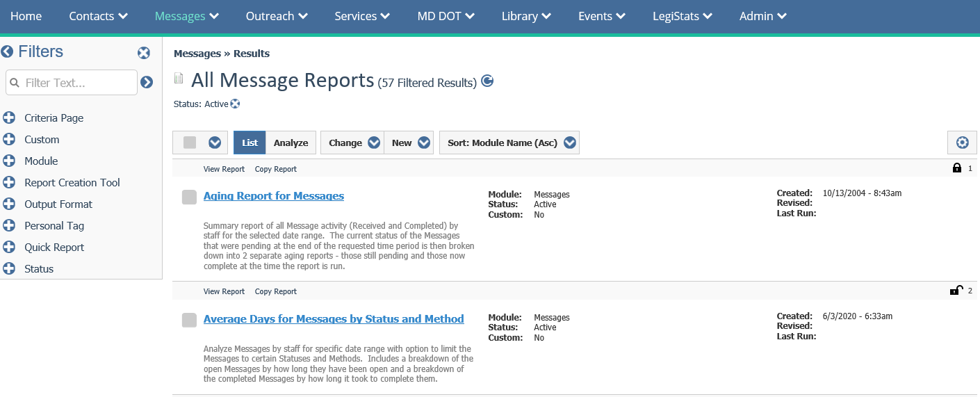Refresh results with the icon beside Filtered Results

(487, 81)
